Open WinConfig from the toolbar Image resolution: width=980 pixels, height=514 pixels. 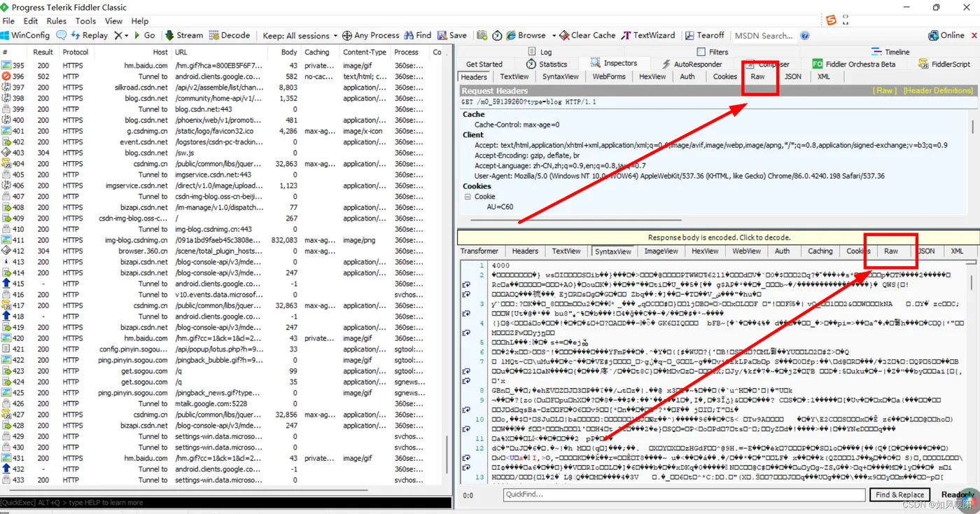click(25, 35)
